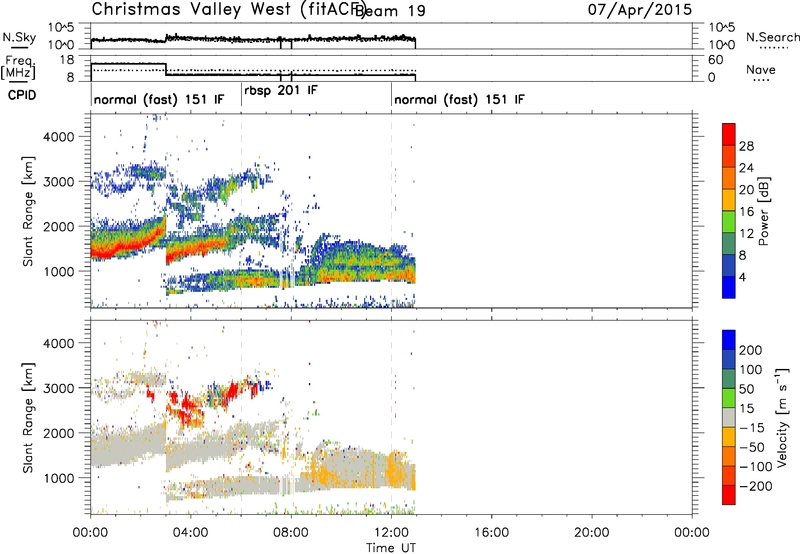Click the 18 label on the frequency axis

[67, 60]
